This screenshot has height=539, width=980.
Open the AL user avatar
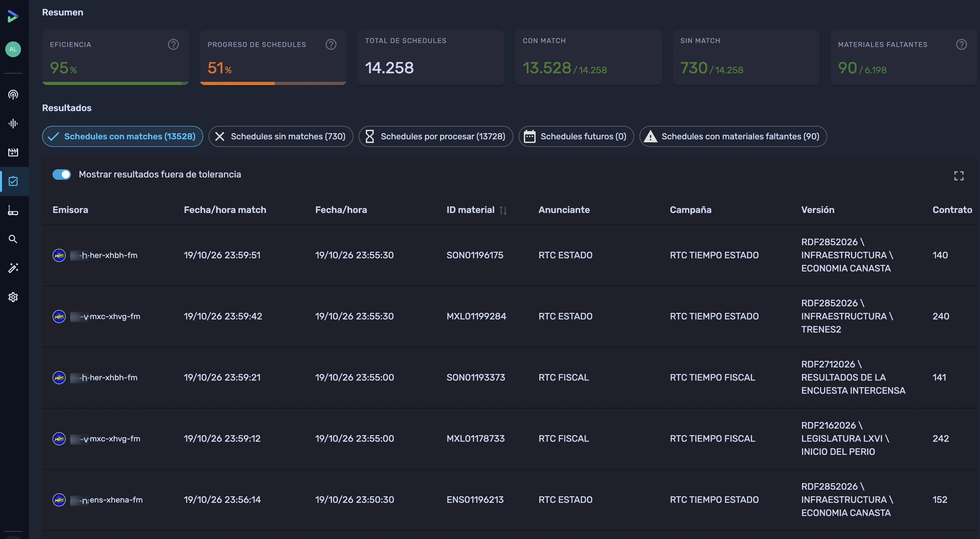(x=13, y=49)
